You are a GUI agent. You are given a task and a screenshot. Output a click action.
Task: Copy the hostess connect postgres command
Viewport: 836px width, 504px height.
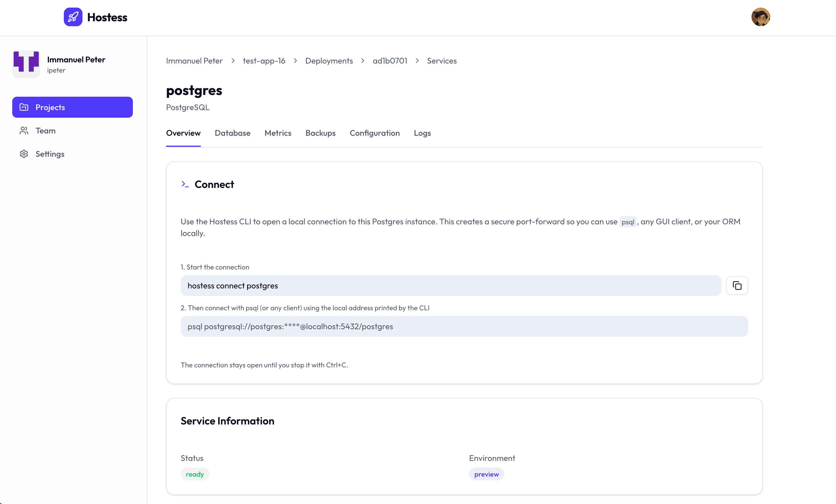[x=737, y=286]
